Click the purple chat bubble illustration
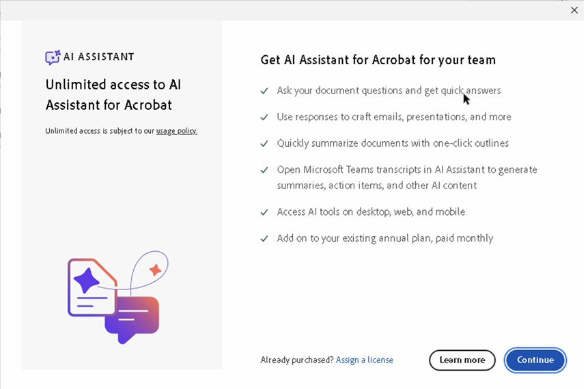This screenshot has width=588, height=389. pyautogui.click(x=133, y=317)
